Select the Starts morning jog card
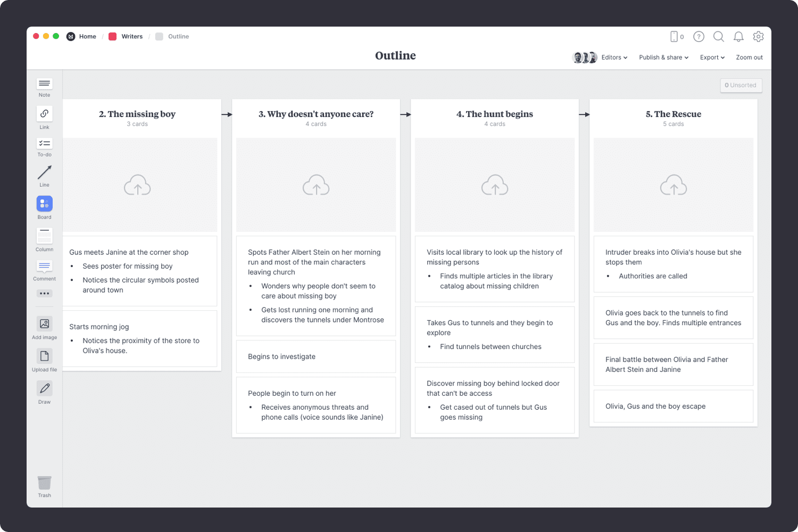The width and height of the screenshot is (798, 532). (x=140, y=338)
